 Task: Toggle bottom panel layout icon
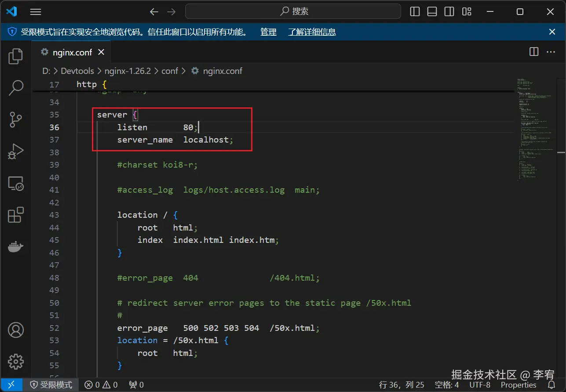[432, 12]
